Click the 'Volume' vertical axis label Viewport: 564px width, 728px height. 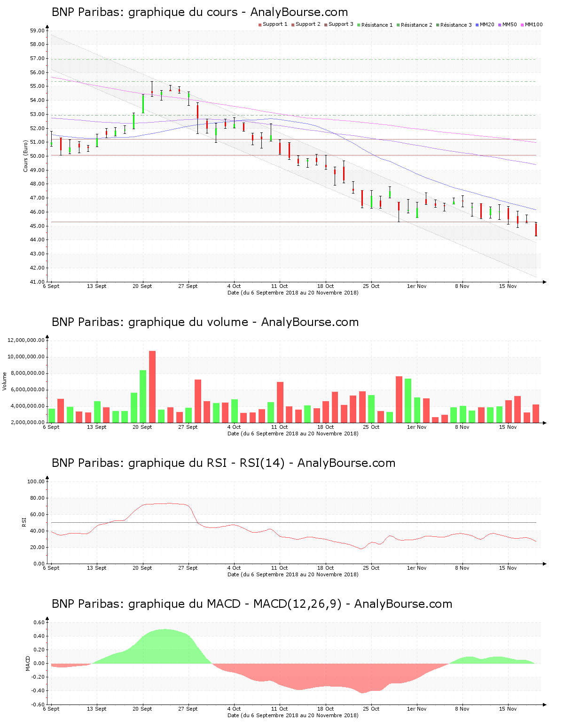pos(5,381)
